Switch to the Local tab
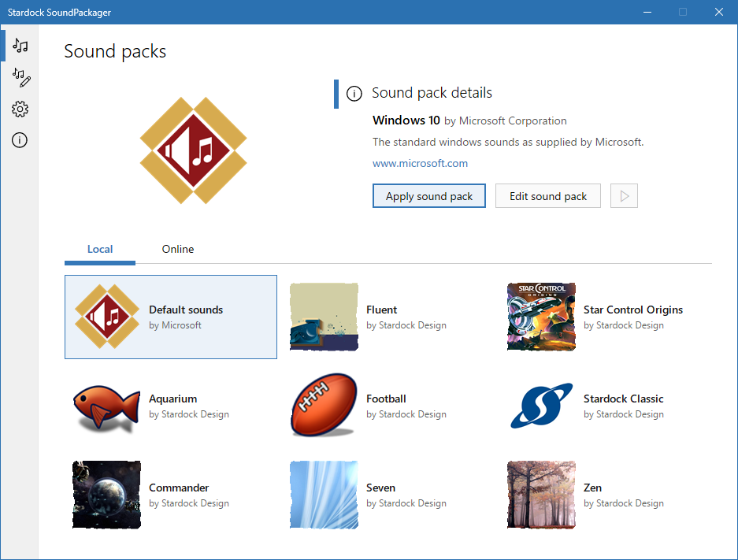Image resolution: width=738 pixels, height=560 pixels. point(100,250)
